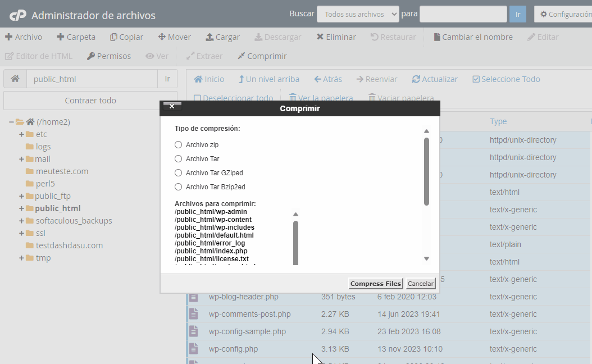592x364 pixels.
Task: Click the Editar toolbar button
Action: [x=543, y=37]
